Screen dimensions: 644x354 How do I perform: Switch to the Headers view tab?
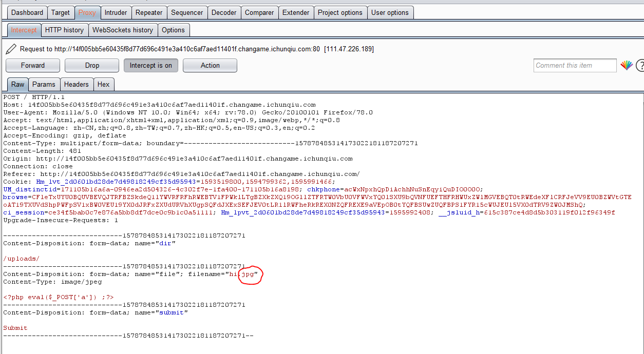click(x=77, y=84)
